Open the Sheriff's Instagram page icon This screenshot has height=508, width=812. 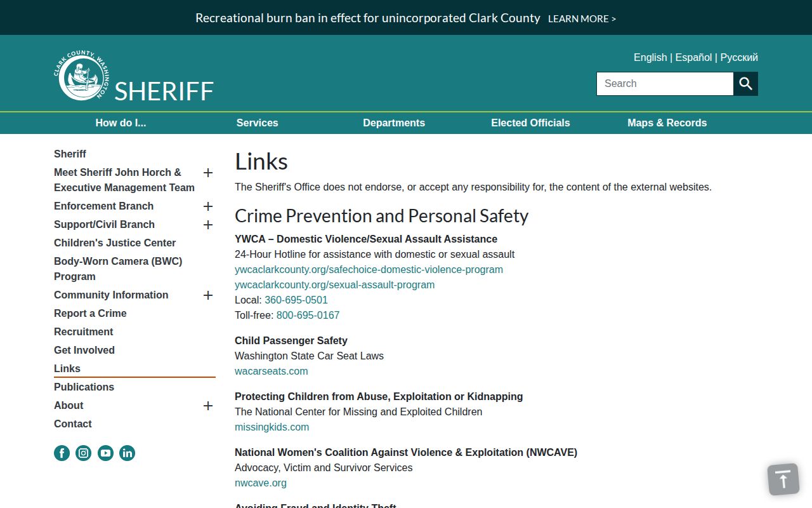click(x=84, y=453)
